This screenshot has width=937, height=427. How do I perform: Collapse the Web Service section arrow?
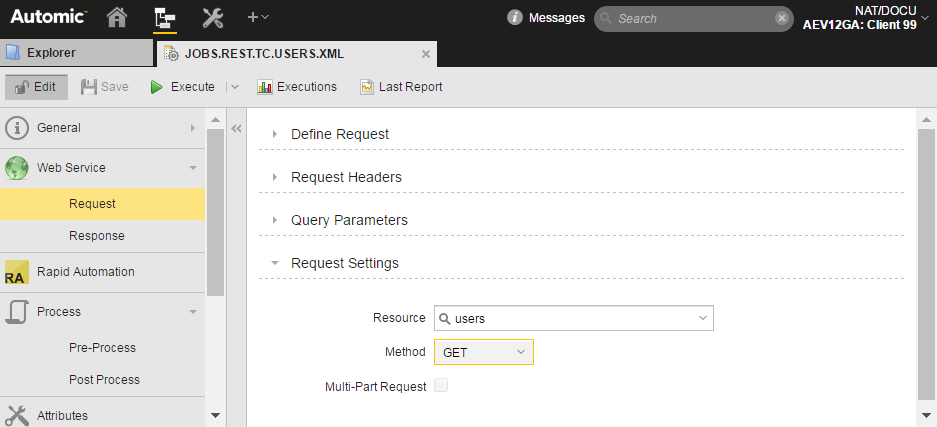click(x=192, y=168)
